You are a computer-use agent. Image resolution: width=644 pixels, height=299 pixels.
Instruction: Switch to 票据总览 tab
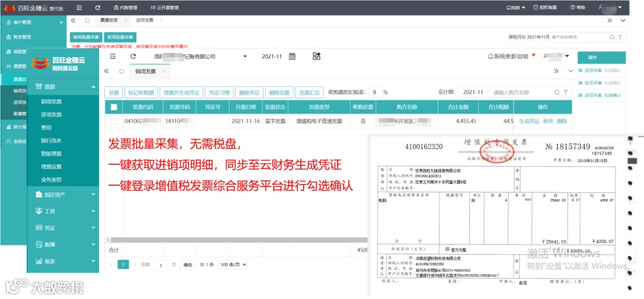coord(109,20)
